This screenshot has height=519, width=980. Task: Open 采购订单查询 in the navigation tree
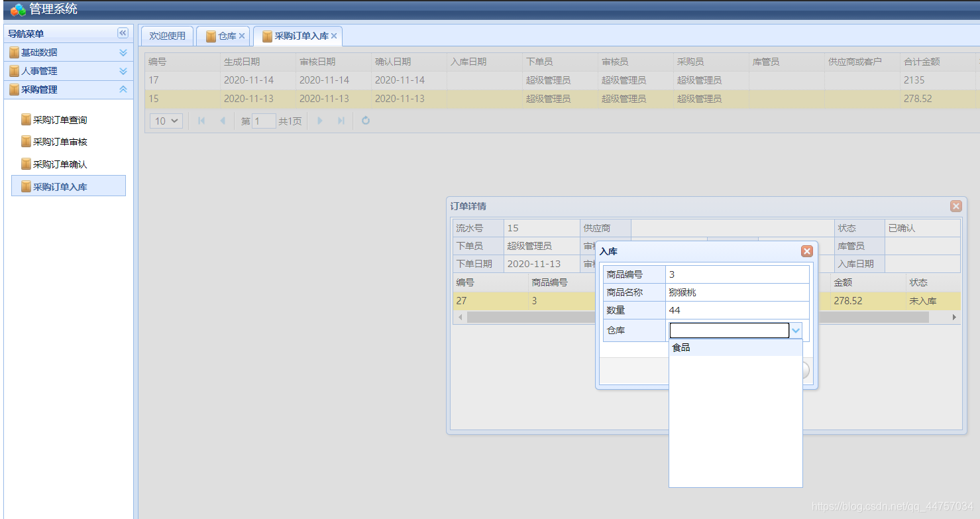click(60, 120)
